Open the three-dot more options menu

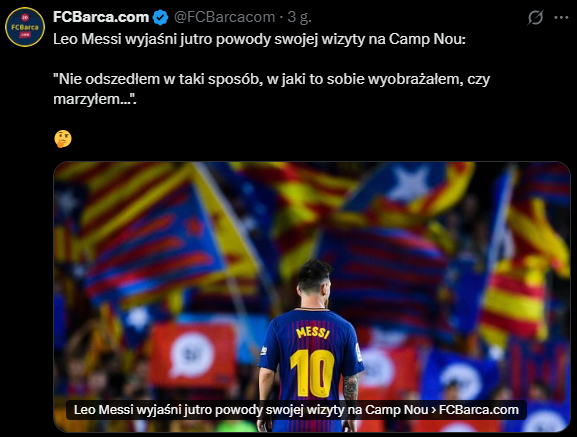pos(561,17)
